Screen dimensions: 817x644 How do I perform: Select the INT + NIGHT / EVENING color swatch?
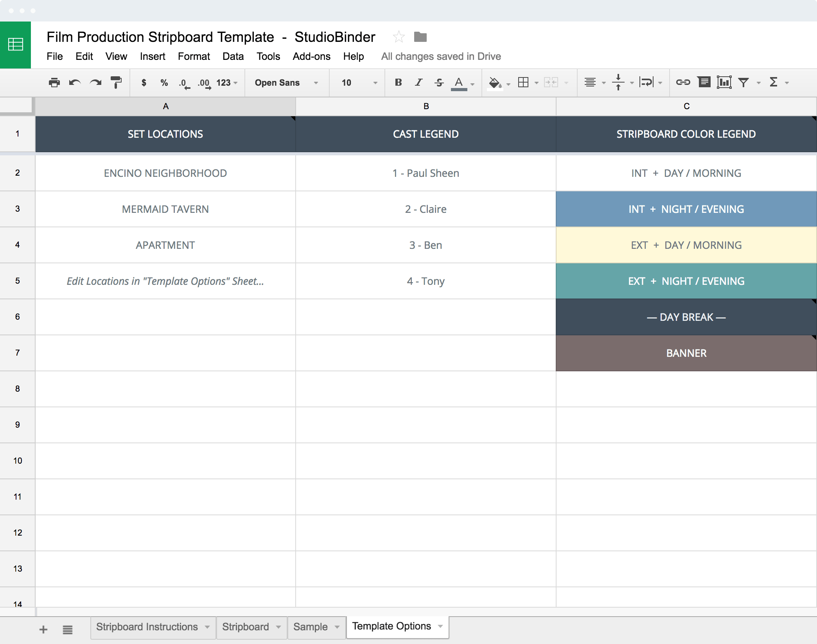point(686,208)
